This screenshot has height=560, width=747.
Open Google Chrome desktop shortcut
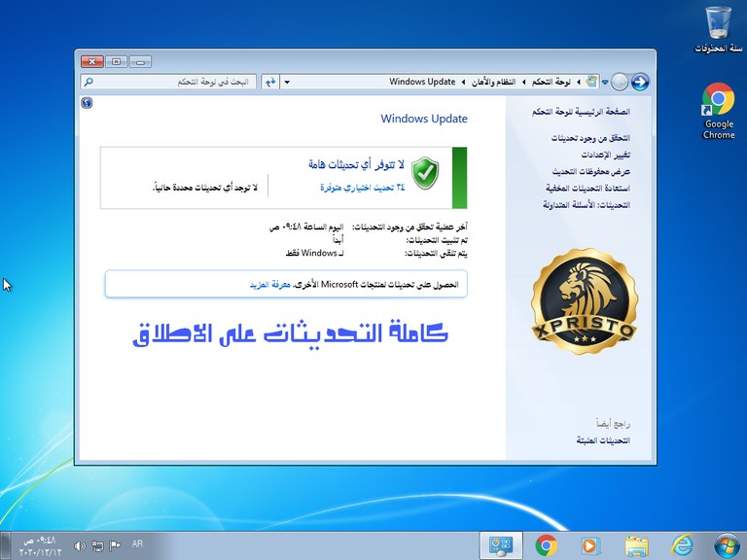coord(718,111)
